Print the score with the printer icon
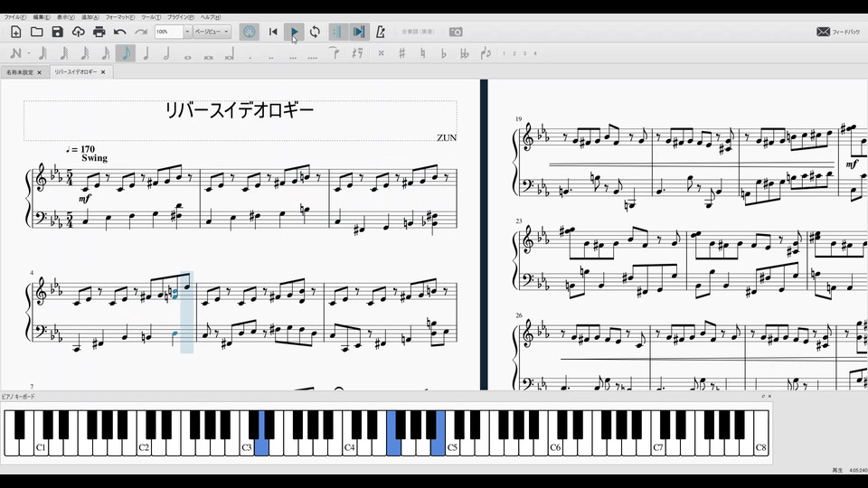Image resolution: width=868 pixels, height=488 pixels. coord(99,33)
